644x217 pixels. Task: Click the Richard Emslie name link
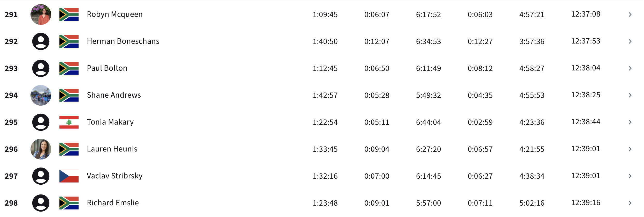click(113, 203)
